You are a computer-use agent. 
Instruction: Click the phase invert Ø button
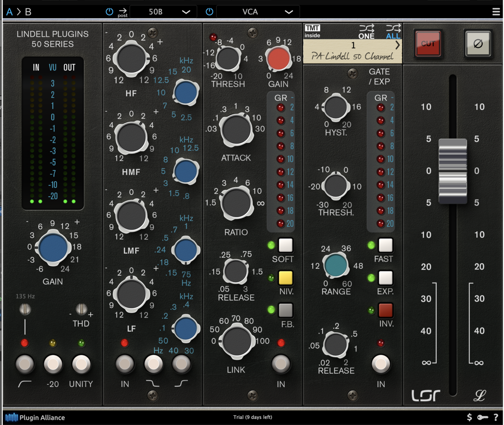[x=478, y=44]
